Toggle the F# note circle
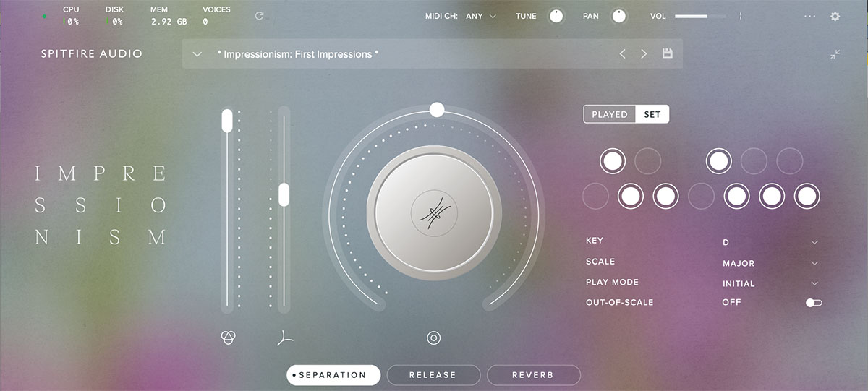The height and width of the screenshot is (391, 868). point(719,160)
